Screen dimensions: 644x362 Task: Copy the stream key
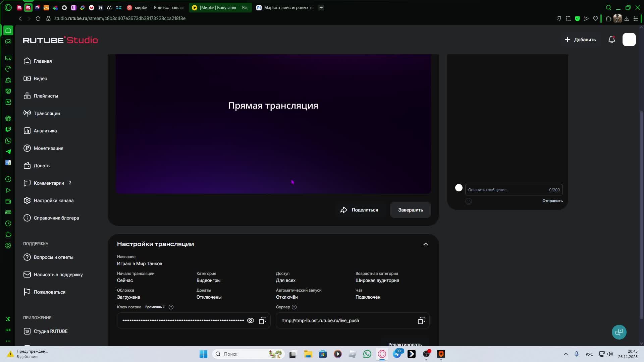[263, 321]
